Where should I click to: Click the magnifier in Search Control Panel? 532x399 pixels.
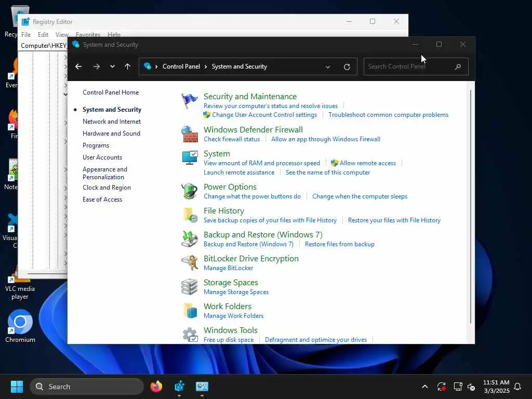click(x=458, y=66)
